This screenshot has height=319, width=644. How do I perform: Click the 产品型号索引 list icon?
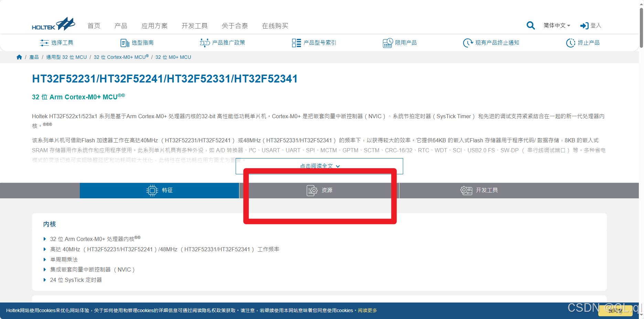(x=296, y=43)
